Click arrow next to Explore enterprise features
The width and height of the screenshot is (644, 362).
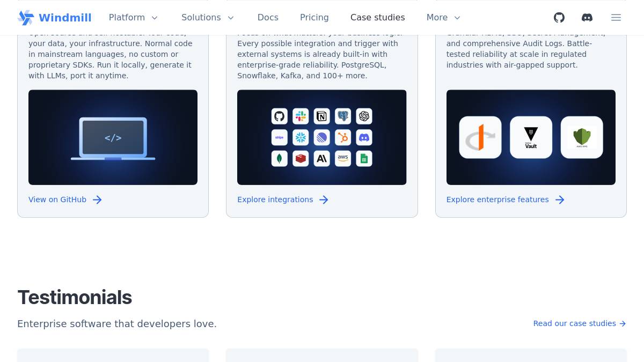pyautogui.click(x=560, y=200)
